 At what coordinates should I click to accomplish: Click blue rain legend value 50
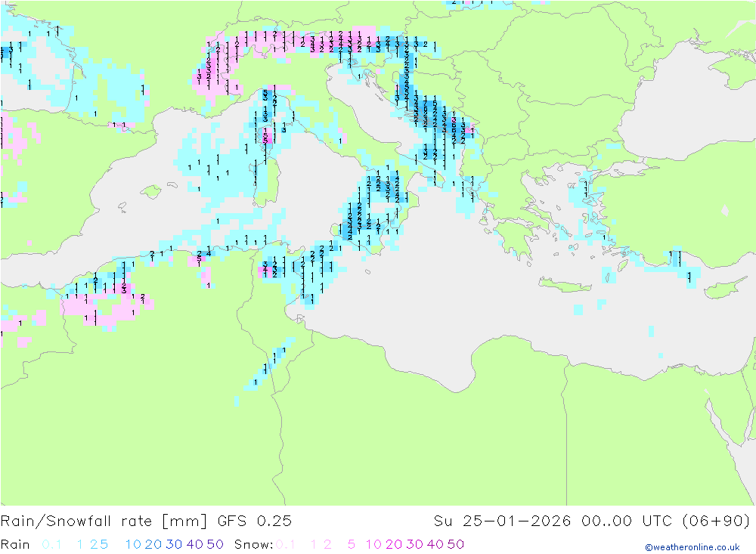(215, 544)
